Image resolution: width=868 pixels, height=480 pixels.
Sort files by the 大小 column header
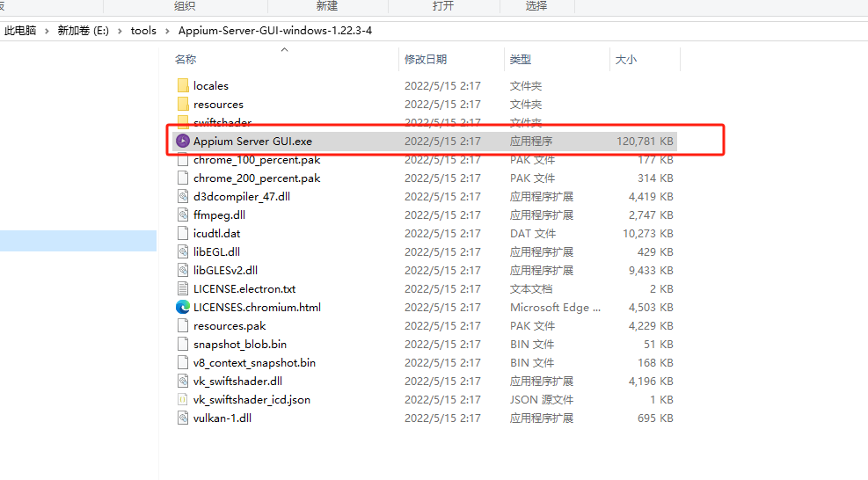(x=626, y=59)
